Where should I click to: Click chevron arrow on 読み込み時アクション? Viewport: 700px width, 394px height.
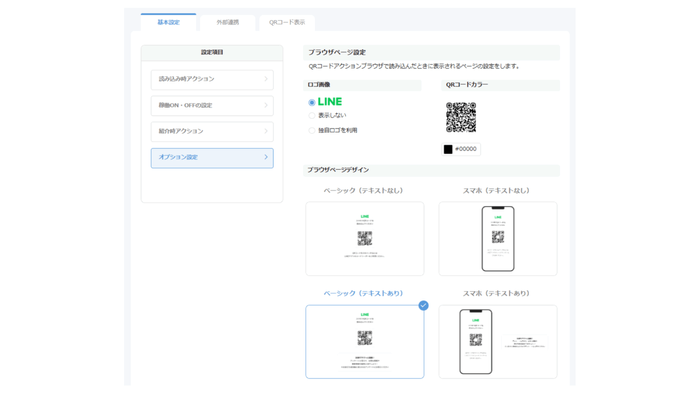tap(266, 79)
